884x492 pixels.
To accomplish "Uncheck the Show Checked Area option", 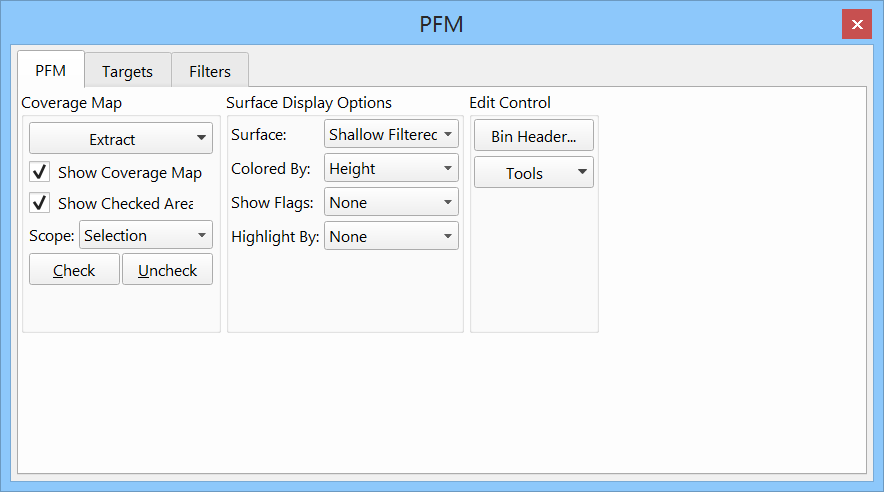I will (41, 203).
